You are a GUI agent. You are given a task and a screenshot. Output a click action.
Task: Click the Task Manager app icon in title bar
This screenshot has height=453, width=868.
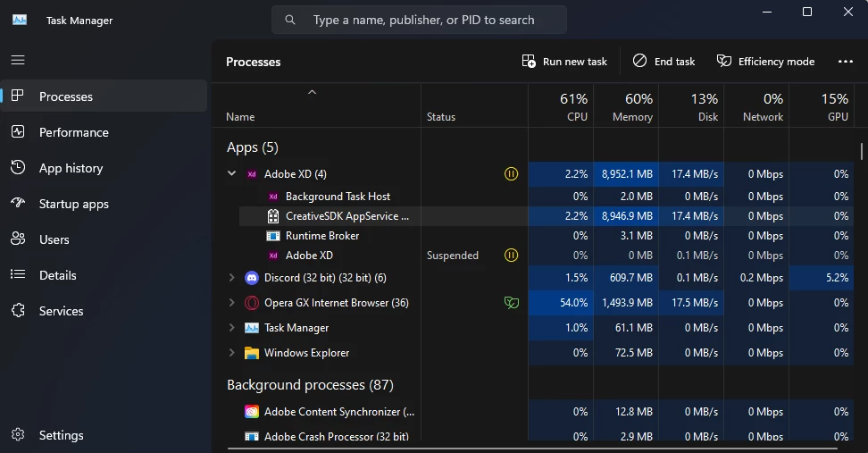tap(20, 20)
